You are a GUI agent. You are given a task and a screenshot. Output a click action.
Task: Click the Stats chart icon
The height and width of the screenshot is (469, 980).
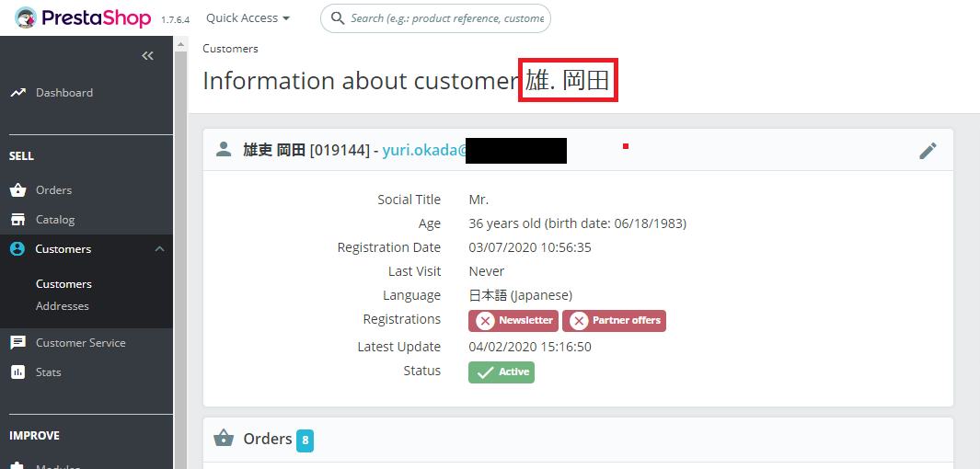(x=18, y=372)
